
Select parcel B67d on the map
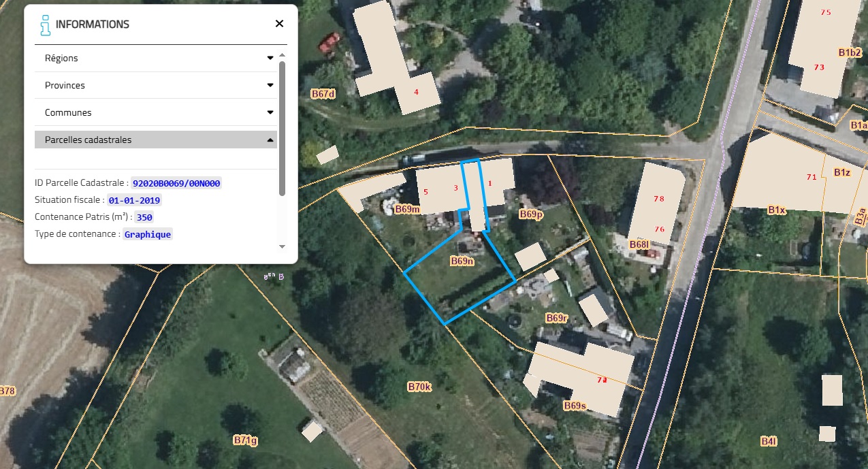point(323,94)
